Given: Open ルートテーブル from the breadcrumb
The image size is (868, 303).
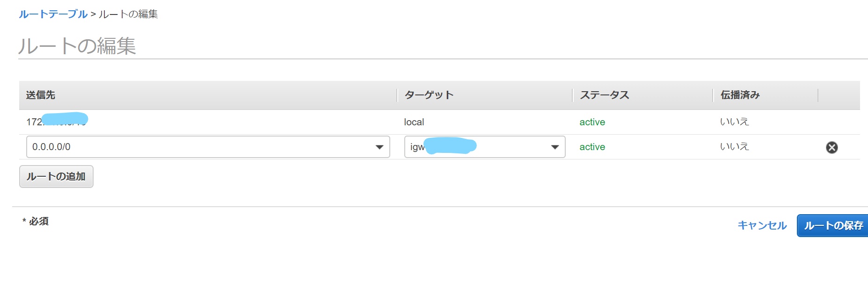Looking at the screenshot, I should [x=53, y=14].
